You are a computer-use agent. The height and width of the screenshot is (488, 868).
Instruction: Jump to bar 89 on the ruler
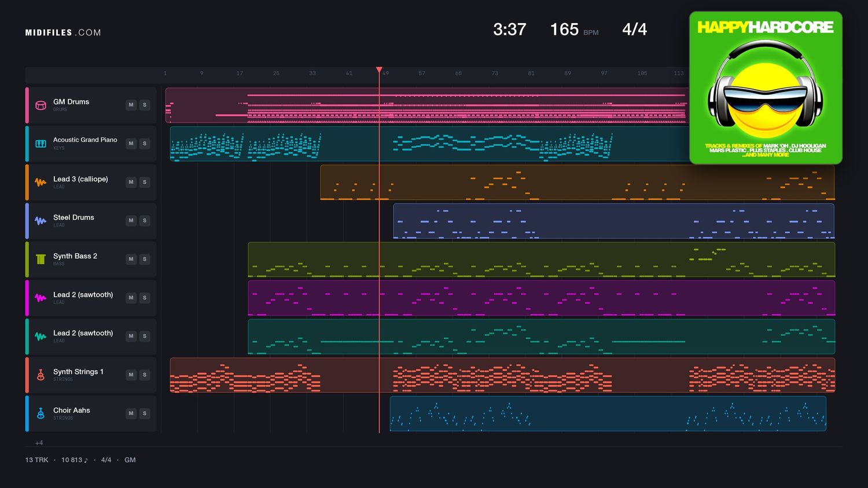568,73
